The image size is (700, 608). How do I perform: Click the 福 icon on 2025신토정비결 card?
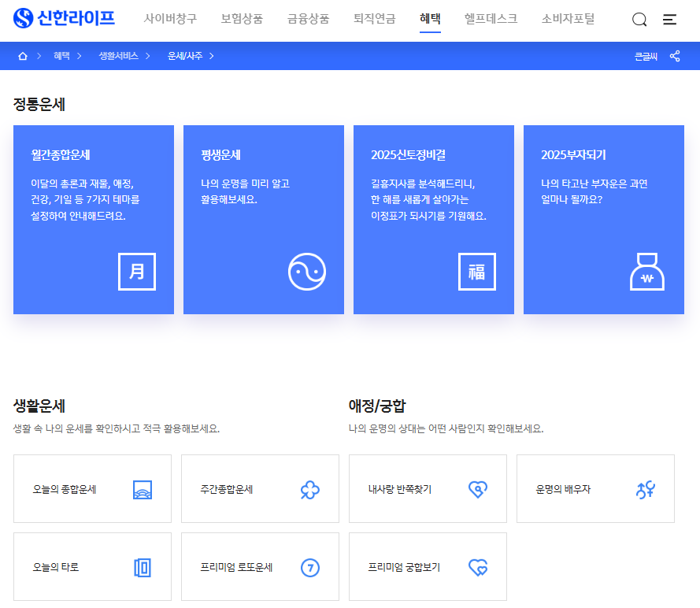[x=477, y=272]
